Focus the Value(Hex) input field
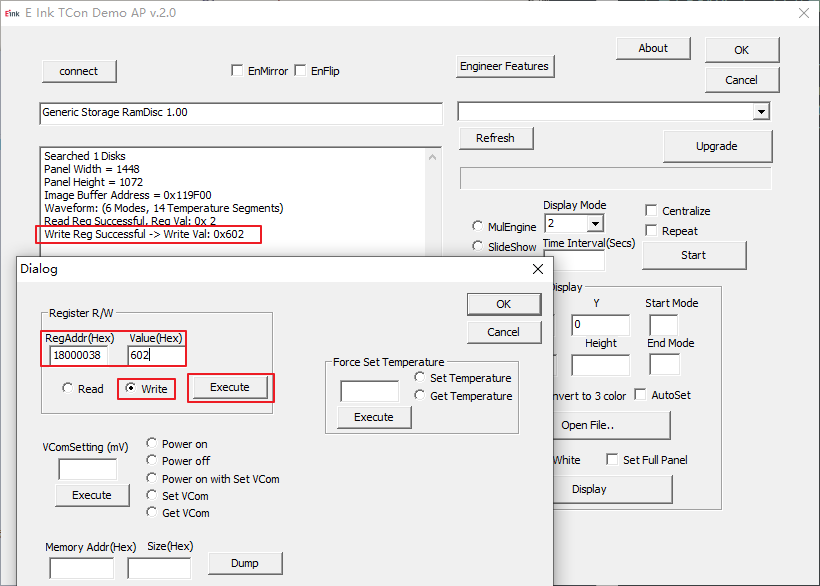Screen dimensions: 820x586 (x=156, y=355)
